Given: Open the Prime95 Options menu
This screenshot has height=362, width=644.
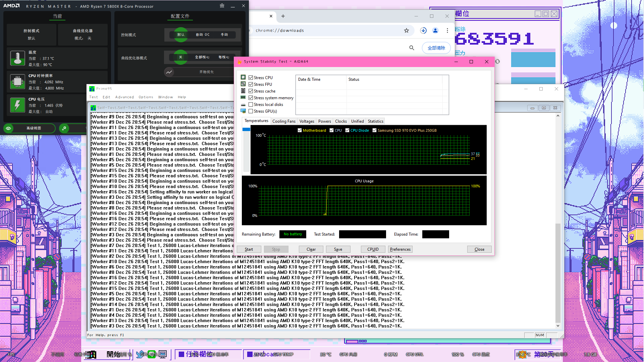Looking at the screenshot, I should coord(146,97).
